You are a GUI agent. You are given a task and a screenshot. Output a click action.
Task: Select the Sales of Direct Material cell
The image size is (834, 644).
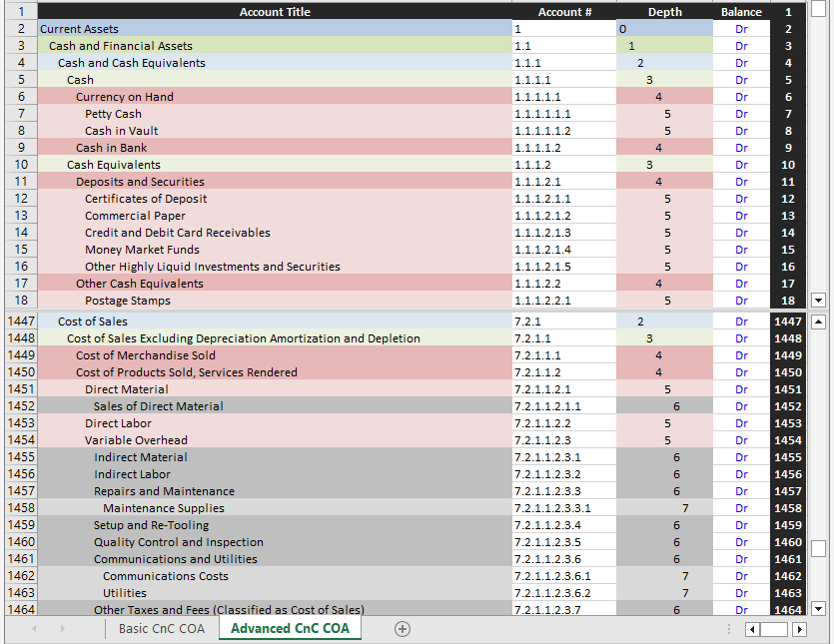pos(275,406)
